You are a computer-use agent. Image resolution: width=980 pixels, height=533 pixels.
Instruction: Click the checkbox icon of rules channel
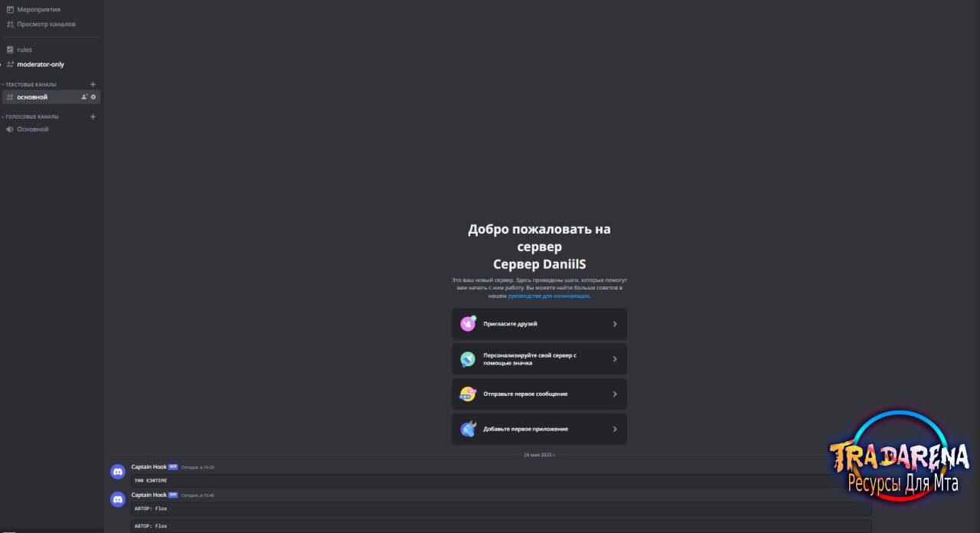pos(10,50)
